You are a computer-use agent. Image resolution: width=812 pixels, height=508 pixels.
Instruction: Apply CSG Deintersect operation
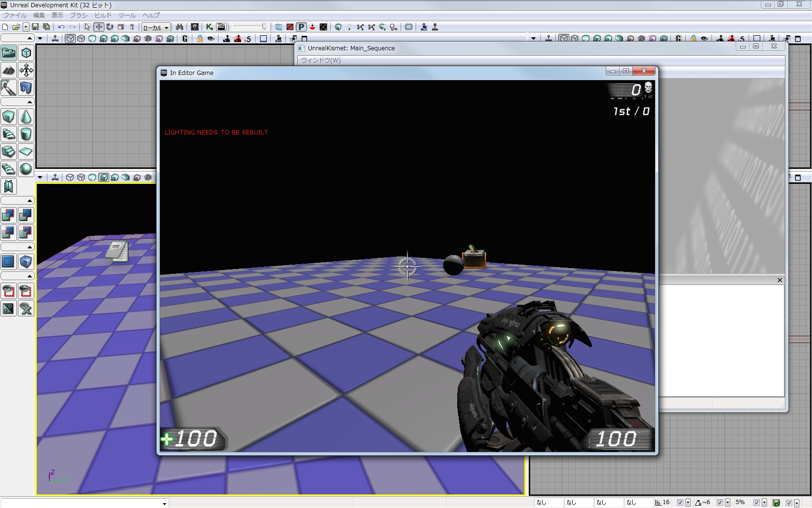pyautogui.click(x=26, y=233)
